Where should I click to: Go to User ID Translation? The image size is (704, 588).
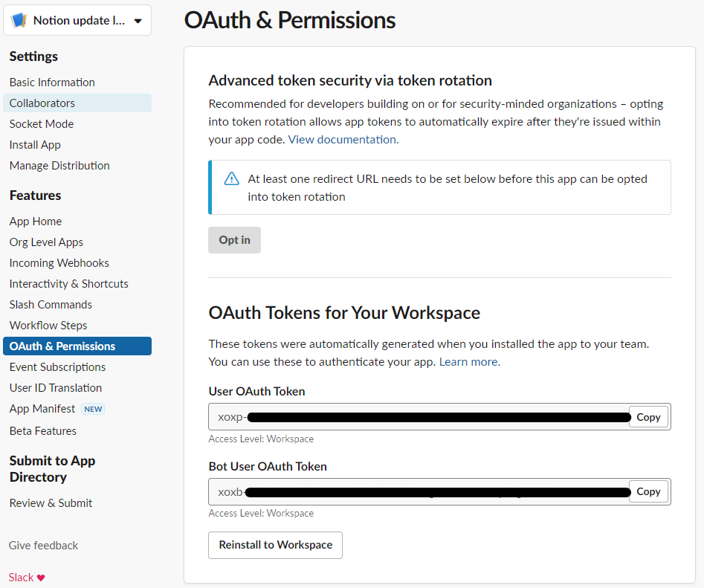[x=56, y=388]
